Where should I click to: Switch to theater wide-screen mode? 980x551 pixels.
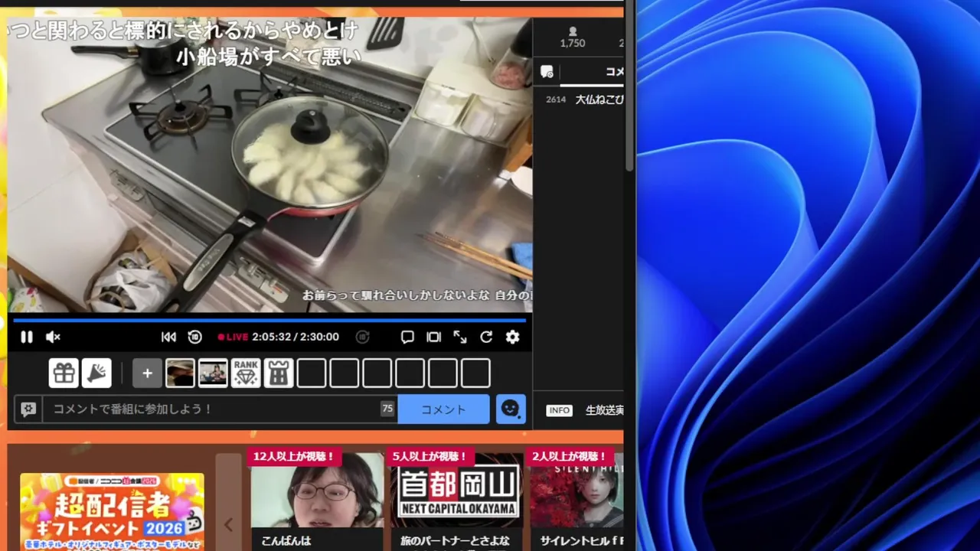[433, 337]
